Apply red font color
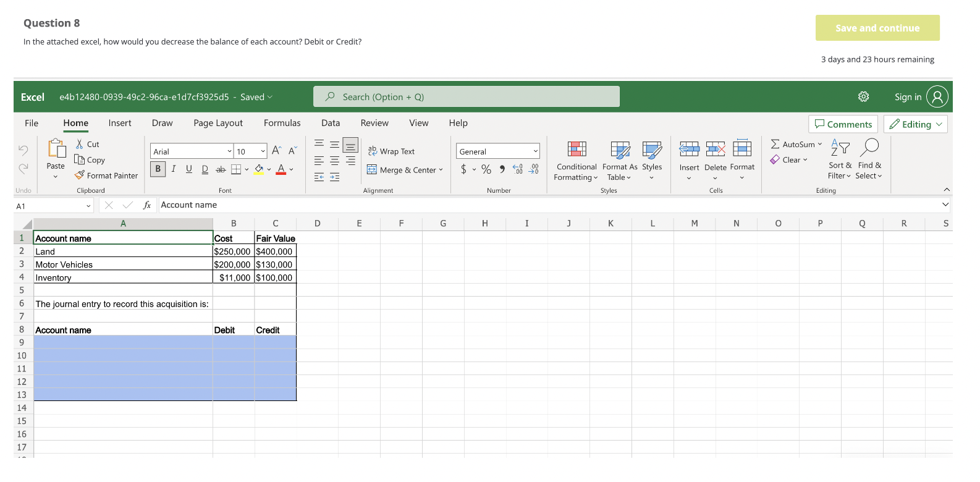The height and width of the screenshot is (482, 980). coord(281,169)
